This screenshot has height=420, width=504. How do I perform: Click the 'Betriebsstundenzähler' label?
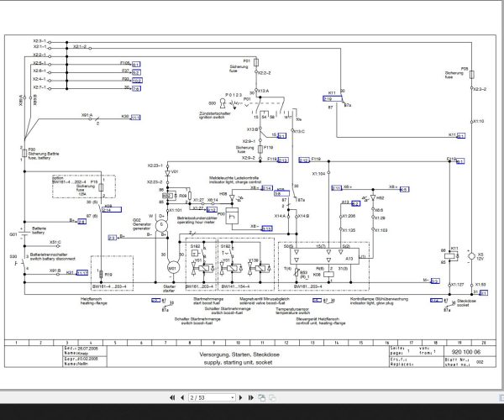pos(197,218)
